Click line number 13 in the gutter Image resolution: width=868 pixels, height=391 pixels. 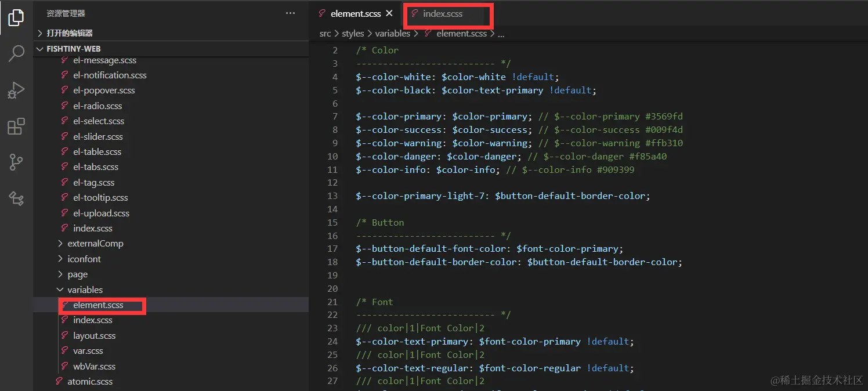tap(332, 196)
